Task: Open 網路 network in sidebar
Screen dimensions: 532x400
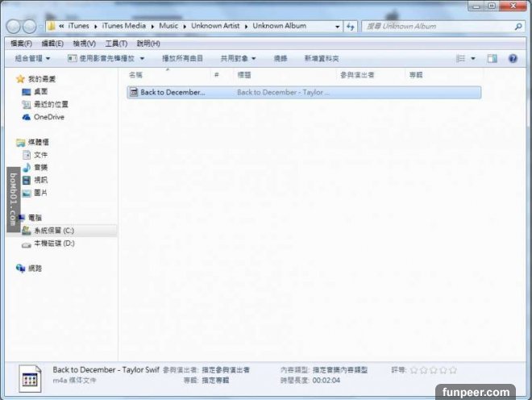Action: 34,268
